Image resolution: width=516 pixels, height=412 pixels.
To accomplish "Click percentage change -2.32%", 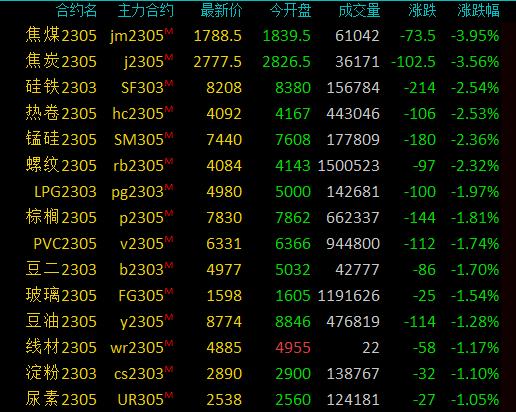I will (x=475, y=166).
